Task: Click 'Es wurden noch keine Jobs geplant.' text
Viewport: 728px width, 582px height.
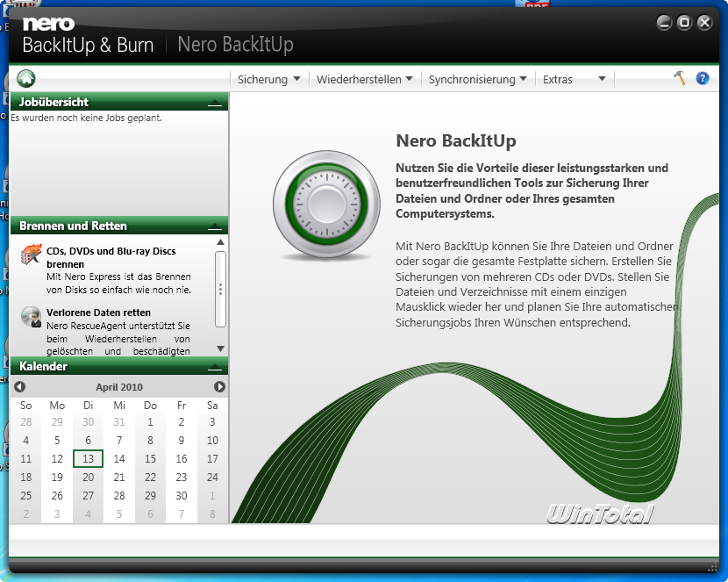Action: click(x=86, y=118)
